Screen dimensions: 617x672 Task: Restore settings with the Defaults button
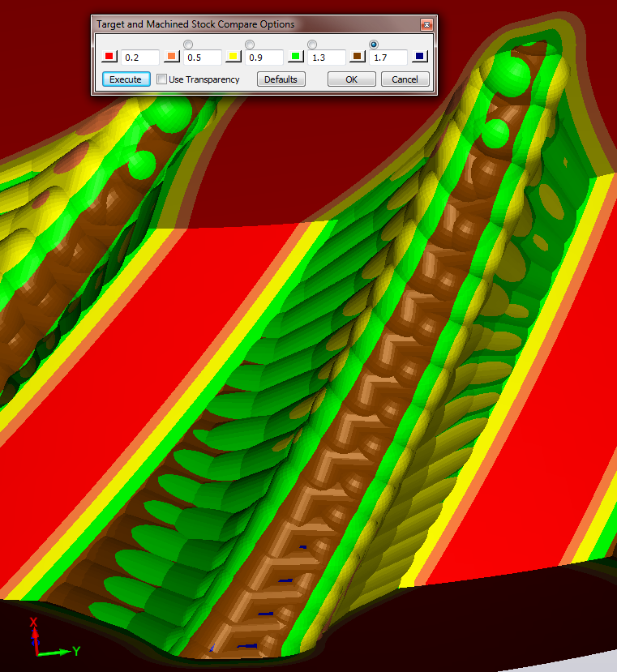pyautogui.click(x=281, y=79)
